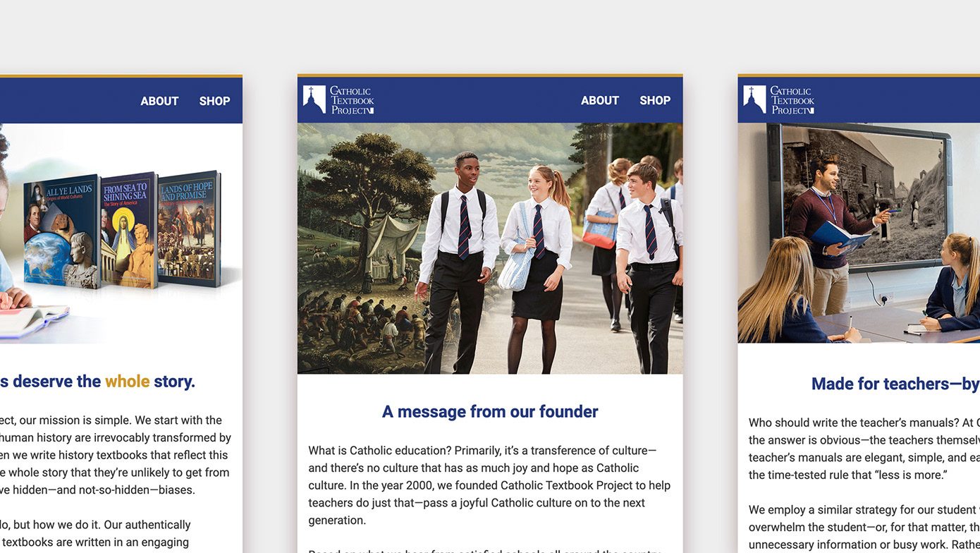Screen dimensions: 980x553
Task: Click the 'our mission is simple' paragraph
Action: tap(116, 455)
